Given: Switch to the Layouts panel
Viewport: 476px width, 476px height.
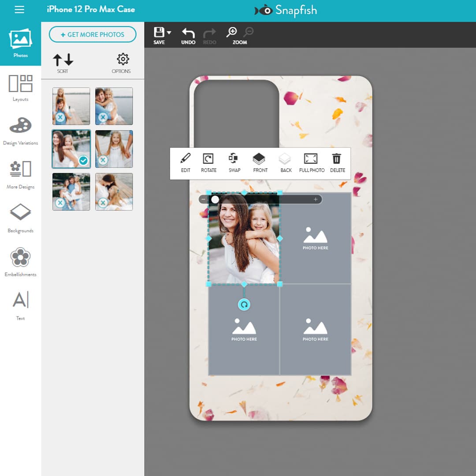Looking at the screenshot, I should coord(20,86).
